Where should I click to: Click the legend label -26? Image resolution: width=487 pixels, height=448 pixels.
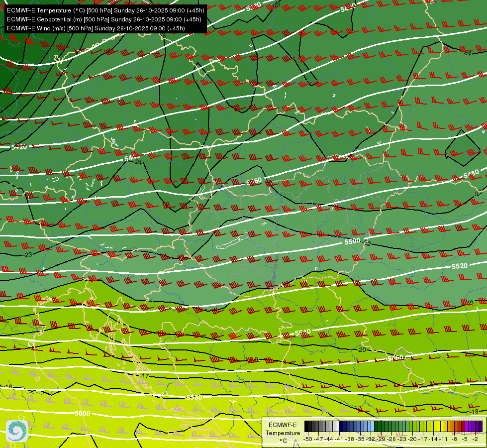tap(391, 439)
